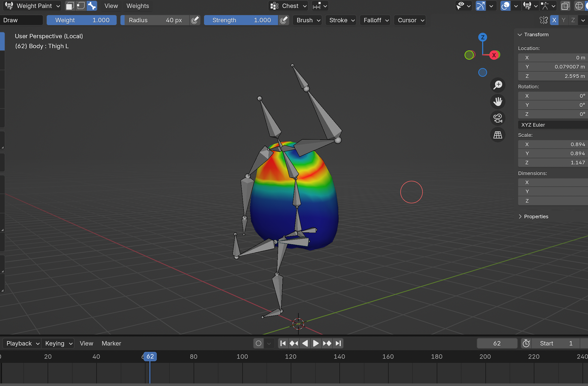This screenshot has width=588, height=386.
Task: Open symmetry options dropdown arrow
Action: point(583,20)
